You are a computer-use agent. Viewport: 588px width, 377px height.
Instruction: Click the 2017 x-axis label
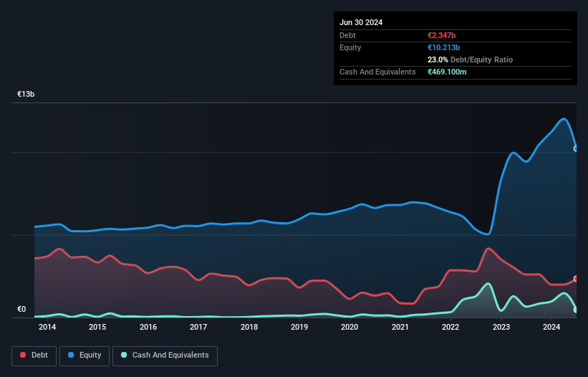(198, 327)
